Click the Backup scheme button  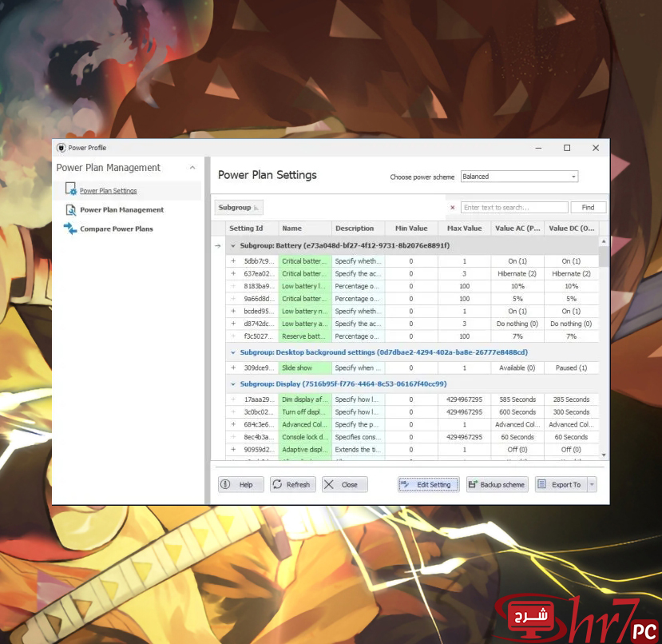[498, 485]
